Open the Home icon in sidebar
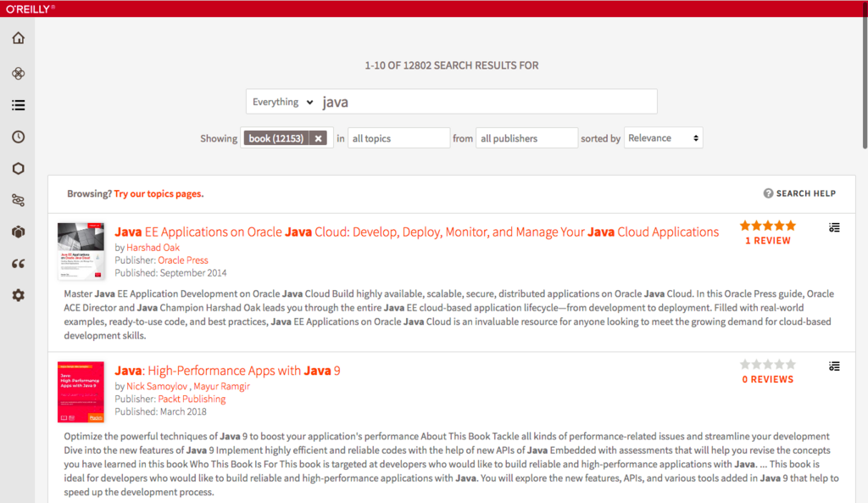Screen dimensions: 868x503 click(19, 38)
